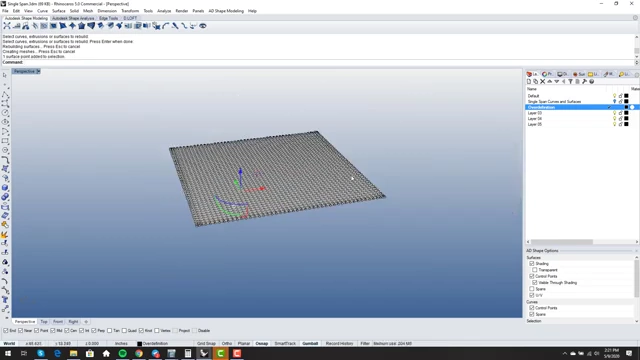Open the AD Shape Modeling menu
Screen dimensions: 640x360
pos(226,11)
